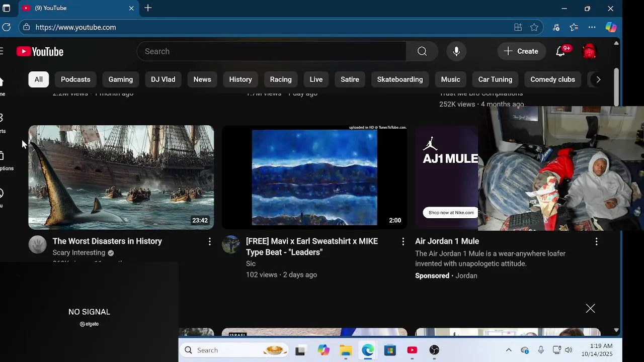Open volume control in system tray
The width and height of the screenshot is (644, 362).
[x=569, y=350]
